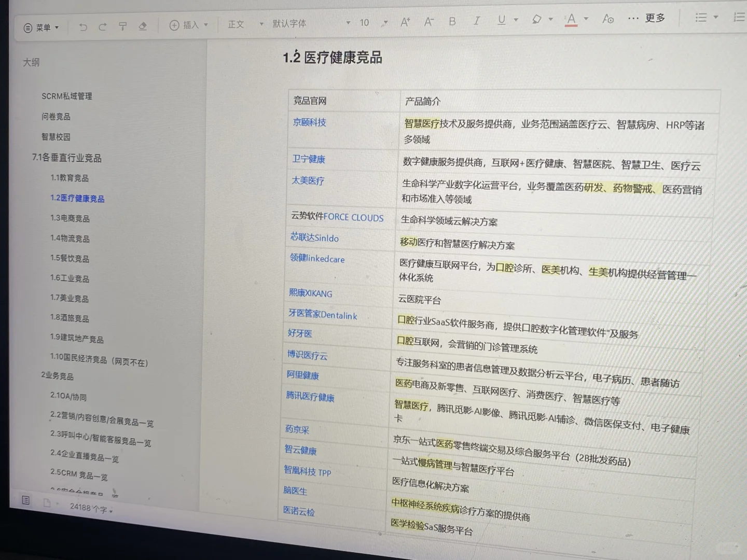This screenshot has height=560, width=747.
Task: Open the 智云健康 link
Action: coord(300,450)
